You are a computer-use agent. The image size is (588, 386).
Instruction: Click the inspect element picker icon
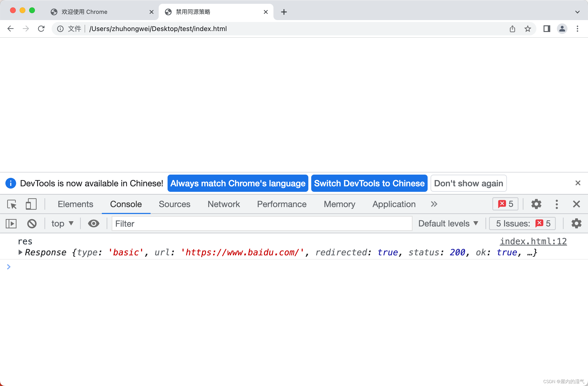pos(12,204)
